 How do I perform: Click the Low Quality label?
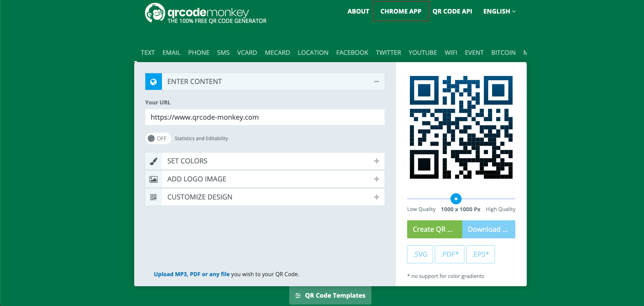tap(421, 209)
